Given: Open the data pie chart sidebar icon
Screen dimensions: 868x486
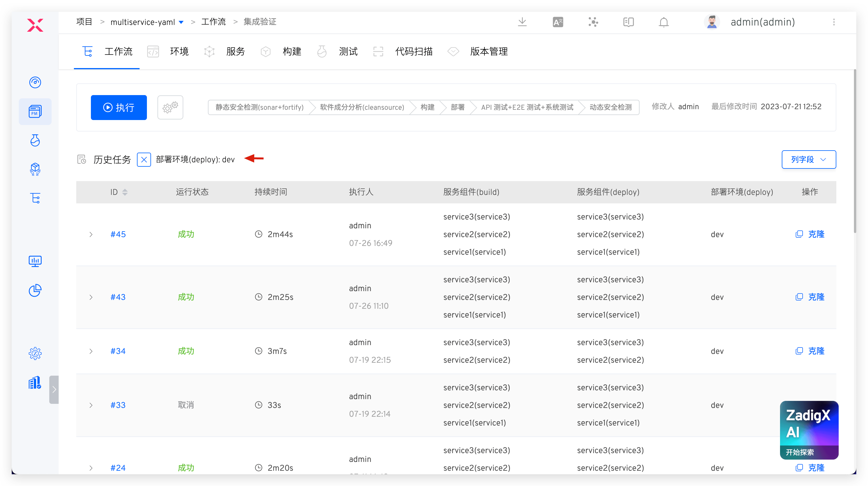Looking at the screenshot, I should click(35, 290).
